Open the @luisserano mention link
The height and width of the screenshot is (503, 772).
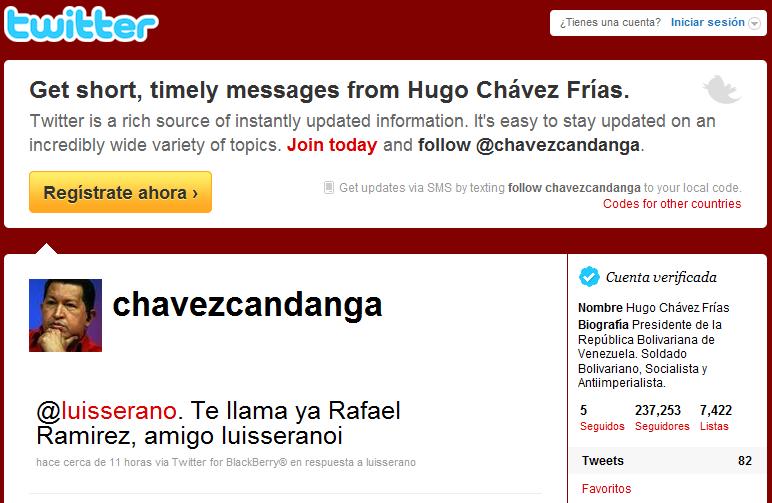[107, 411]
